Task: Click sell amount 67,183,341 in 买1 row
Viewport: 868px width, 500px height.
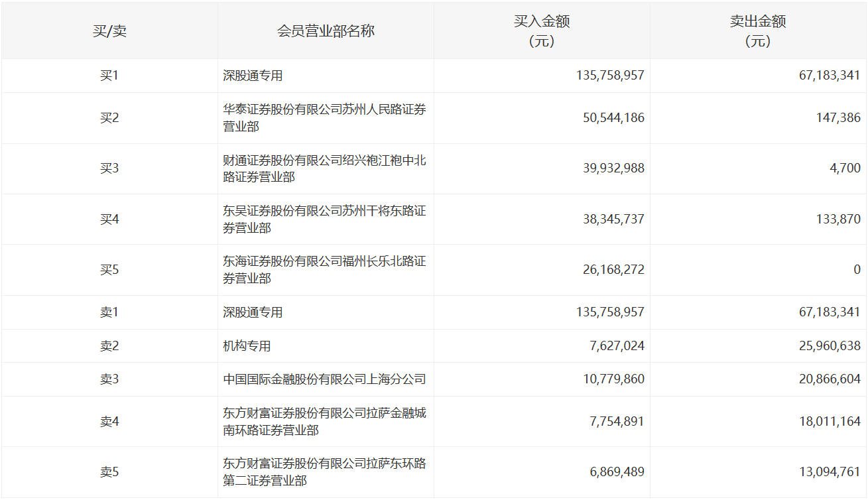Action: [830, 76]
